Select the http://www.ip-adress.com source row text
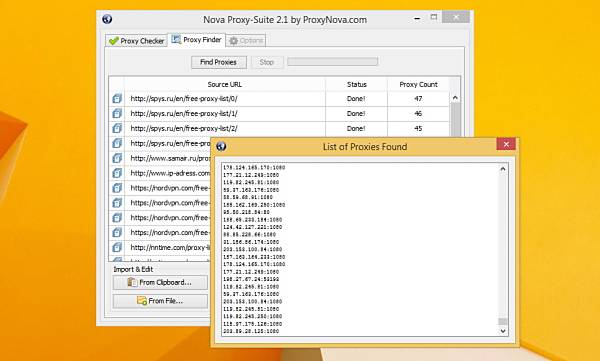The image size is (600, 361). 170,173
